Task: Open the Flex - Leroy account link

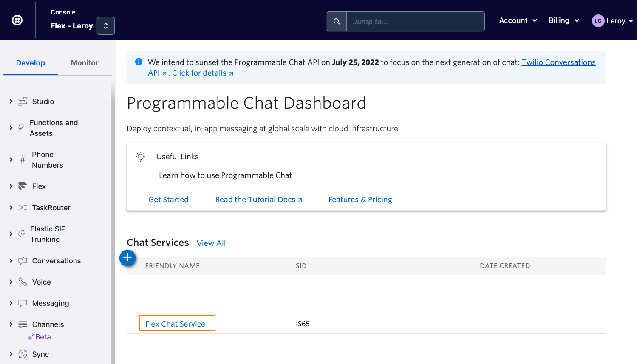Action: [x=72, y=26]
